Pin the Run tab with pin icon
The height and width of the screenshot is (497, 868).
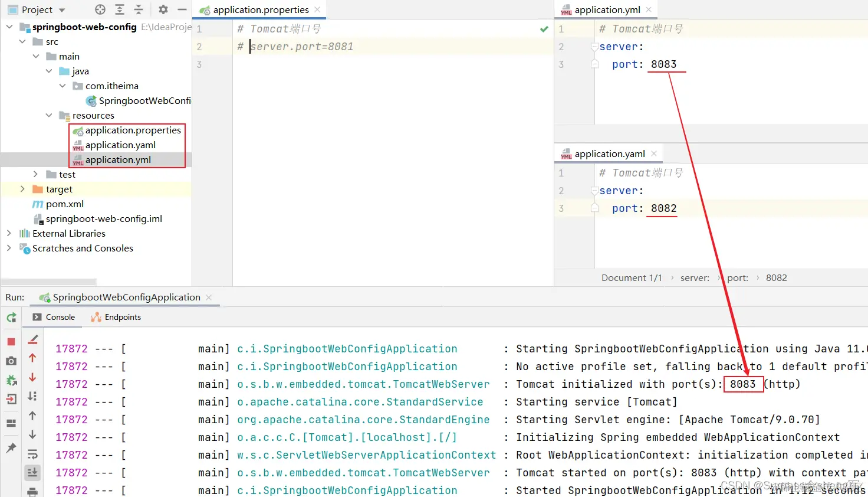pos(11,448)
